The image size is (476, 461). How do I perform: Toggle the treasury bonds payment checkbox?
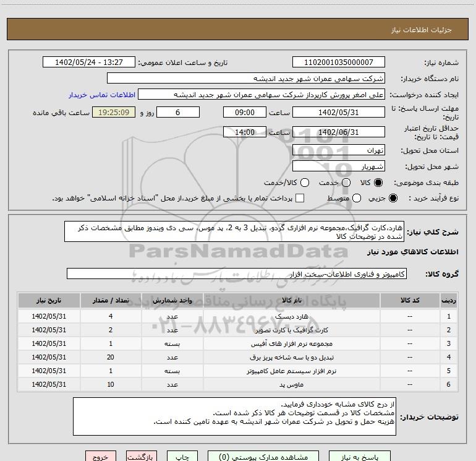coord(300,198)
